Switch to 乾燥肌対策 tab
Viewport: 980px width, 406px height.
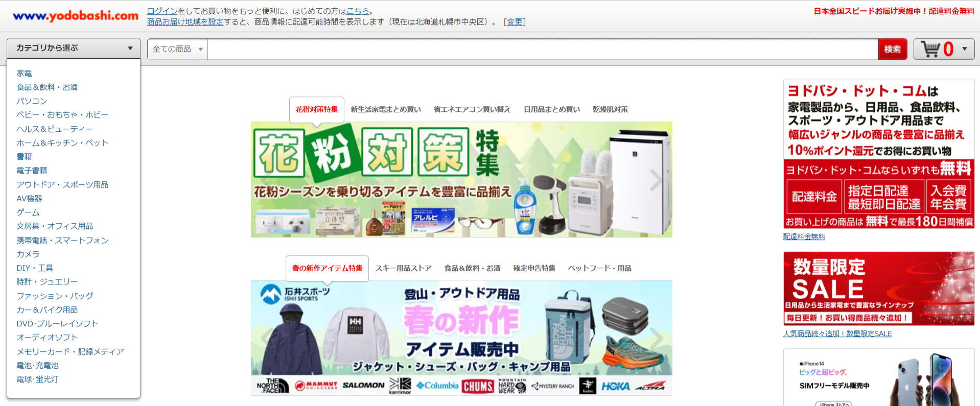pyautogui.click(x=610, y=109)
